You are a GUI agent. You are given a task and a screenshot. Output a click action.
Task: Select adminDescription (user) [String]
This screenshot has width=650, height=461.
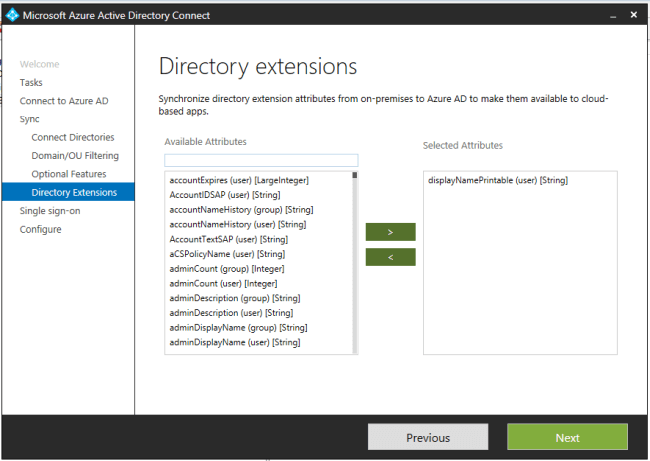231,313
